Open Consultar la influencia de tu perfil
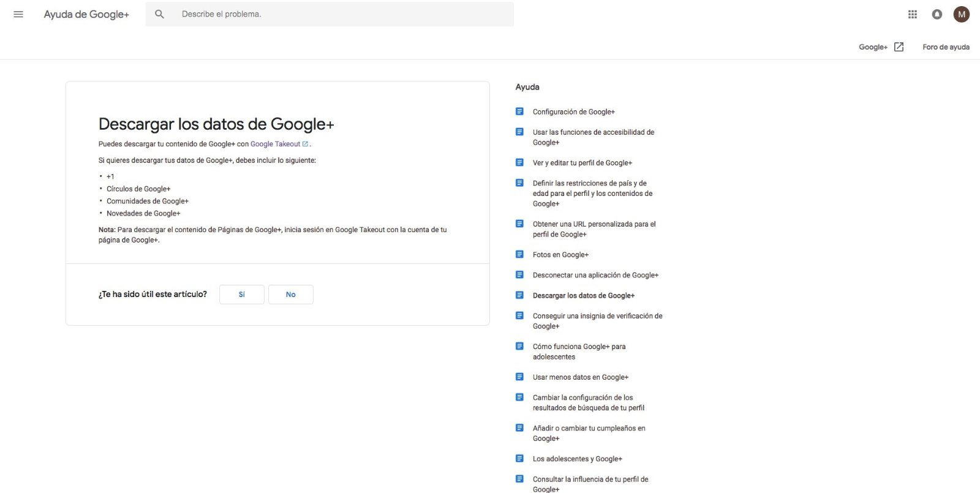Viewport: 980px width, 493px height. (590, 484)
